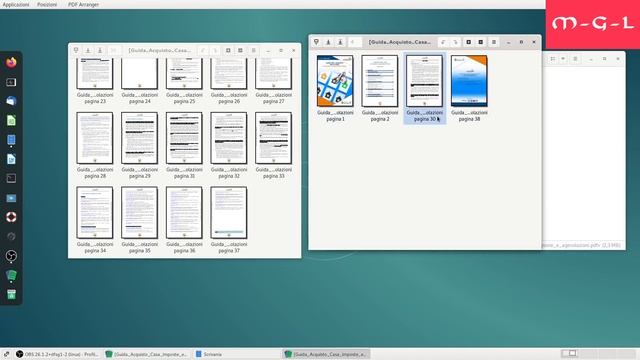The height and width of the screenshot is (360, 640).
Task: Select the pagina 34 thumbnail
Action: click(x=95, y=213)
